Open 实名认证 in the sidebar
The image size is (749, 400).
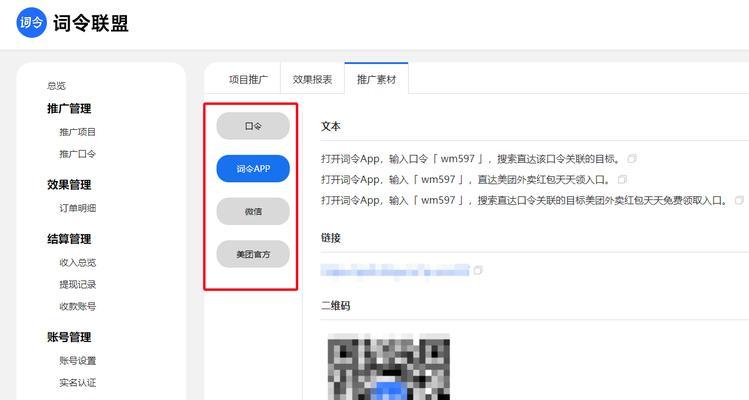[77, 383]
